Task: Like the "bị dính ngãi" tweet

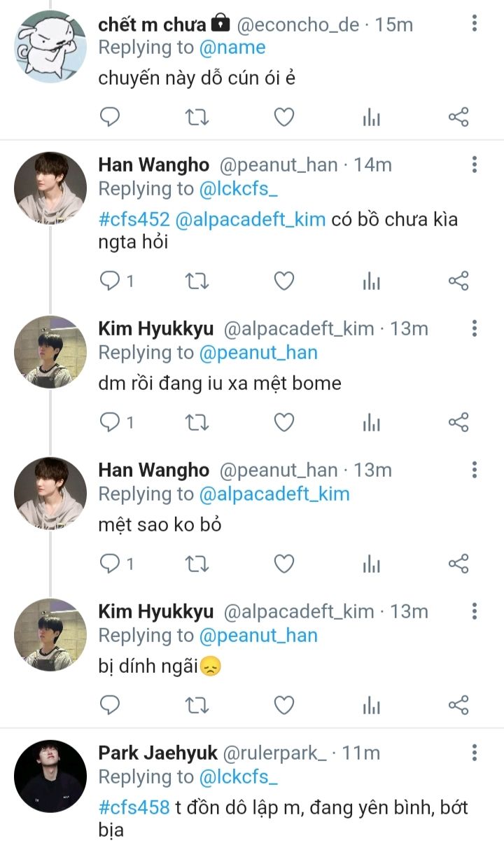Action: pos(283,705)
